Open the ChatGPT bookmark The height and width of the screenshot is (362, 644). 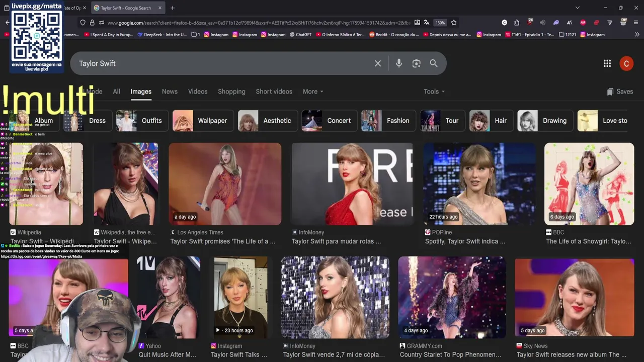pos(300,35)
